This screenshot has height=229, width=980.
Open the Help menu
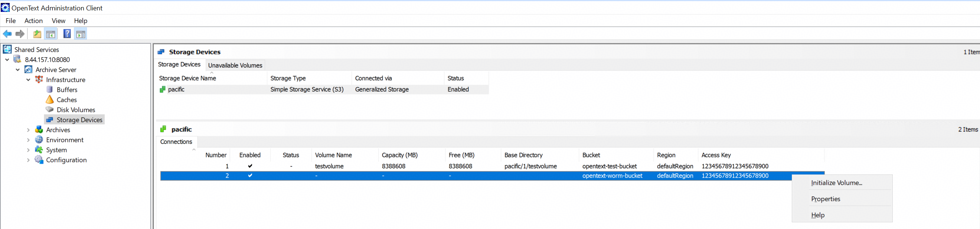pyautogui.click(x=81, y=20)
